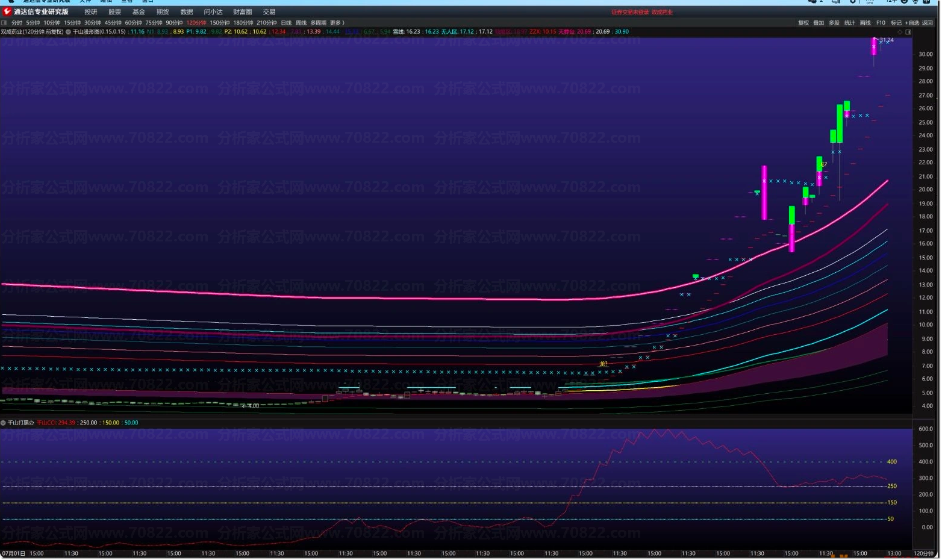Viewport: 942px width, 560px height.
Task: Expand the 更多 periods list
Action: 337,23
